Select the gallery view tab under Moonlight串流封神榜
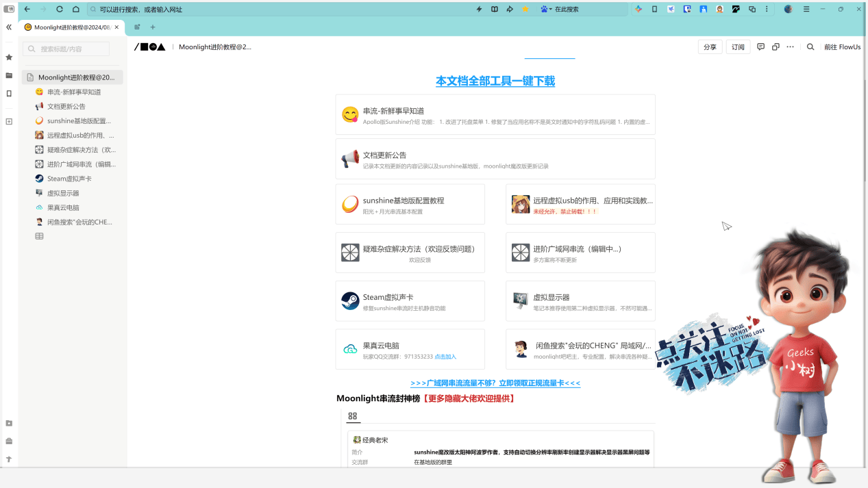868x488 pixels. click(353, 416)
